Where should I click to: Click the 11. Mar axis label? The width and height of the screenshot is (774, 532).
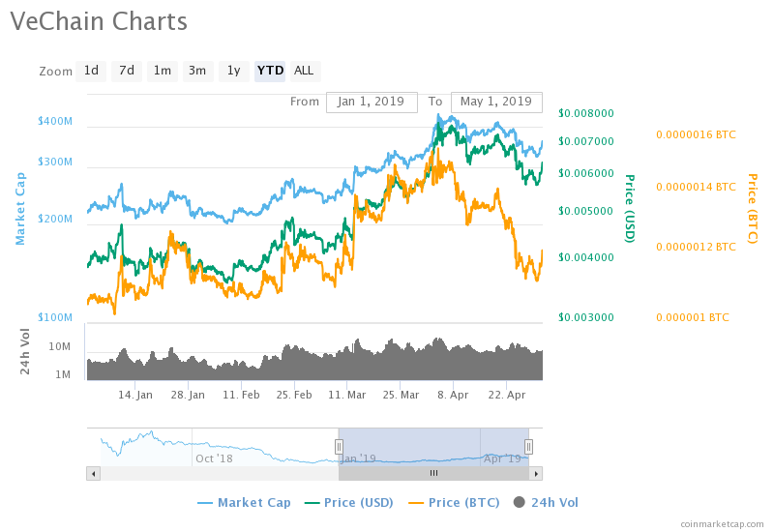(x=347, y=396)
